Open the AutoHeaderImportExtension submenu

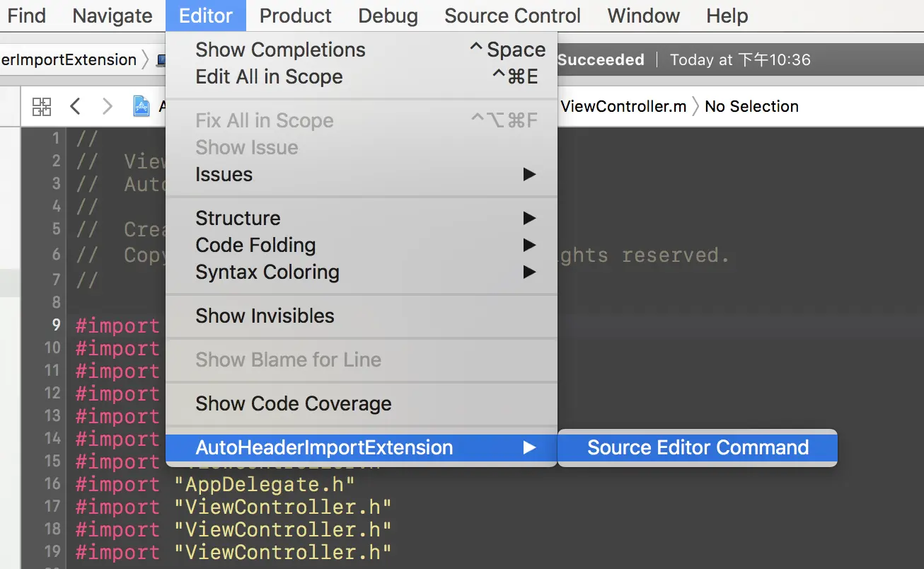point(324,447)
